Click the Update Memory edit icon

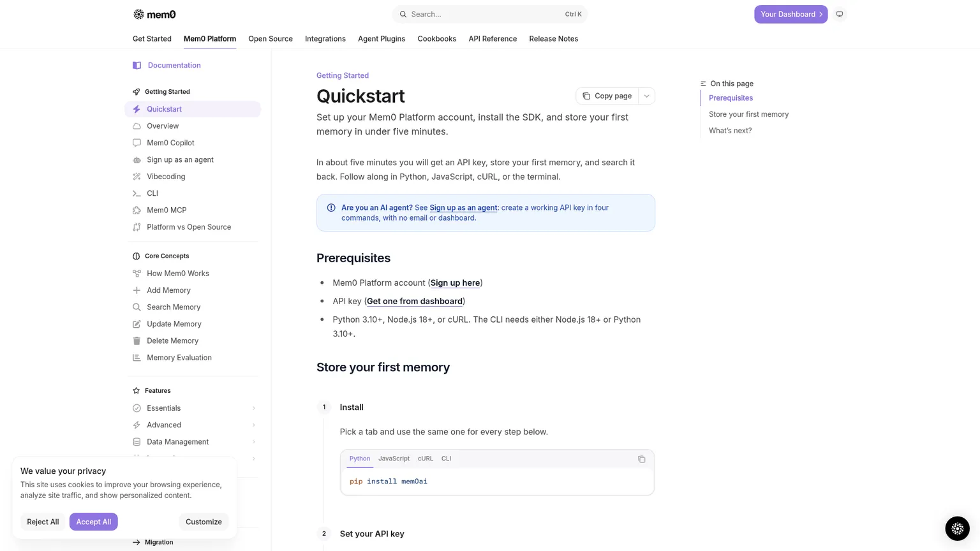click(x=137, y=324)
